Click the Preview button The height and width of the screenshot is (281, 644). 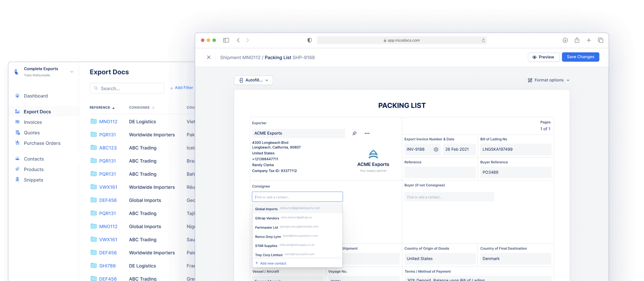(x=544, y=57)
